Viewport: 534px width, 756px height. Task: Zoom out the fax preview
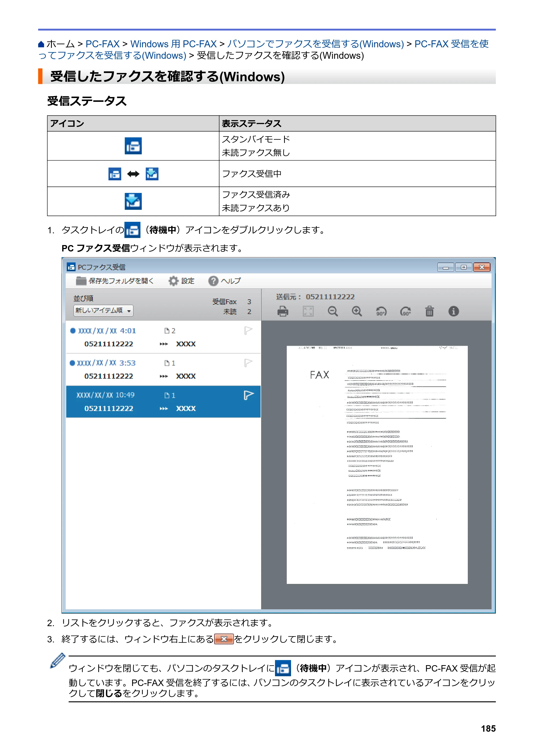point(333,311)
